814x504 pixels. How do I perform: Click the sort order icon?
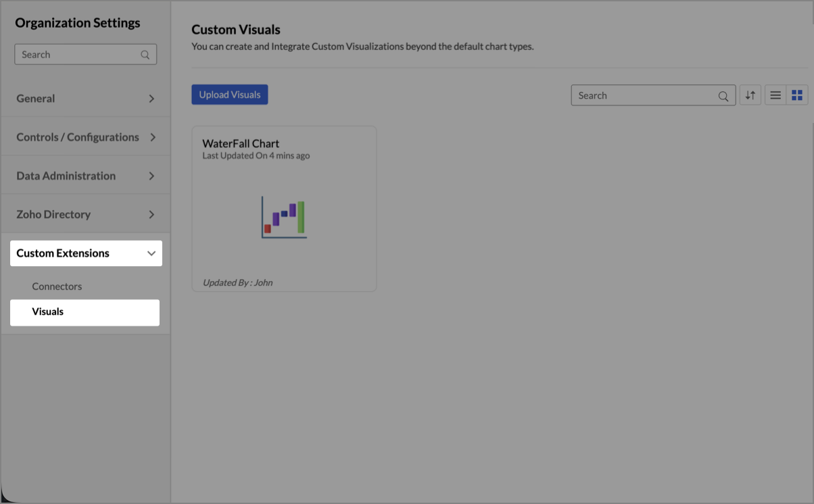click(x=750, y=95)
